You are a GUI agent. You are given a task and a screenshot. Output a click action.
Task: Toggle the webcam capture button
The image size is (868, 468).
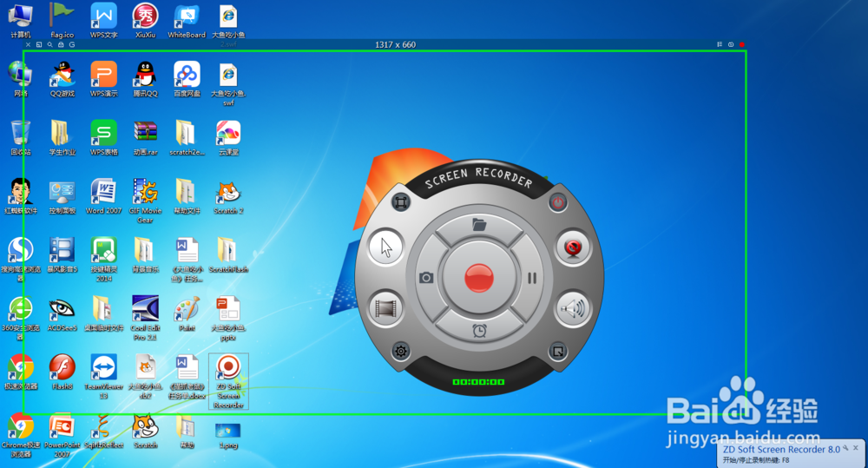(x=572, y=247)
